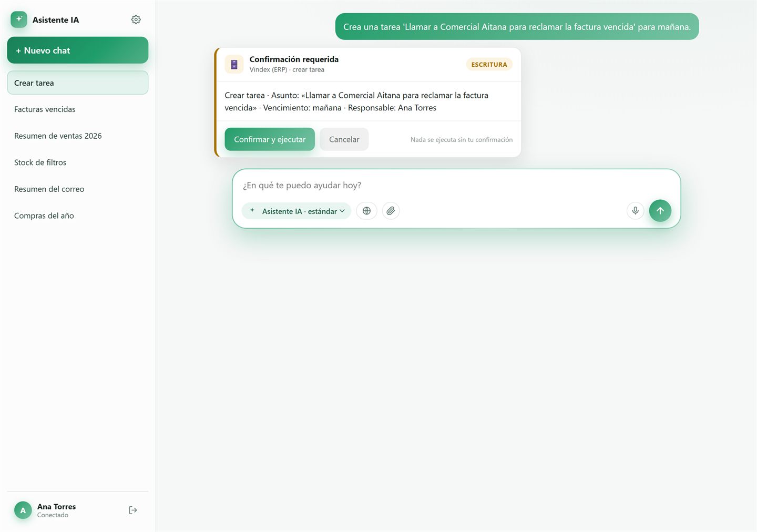Enable web search globe icon
The image size is (757, 532).
click(366, 211)
